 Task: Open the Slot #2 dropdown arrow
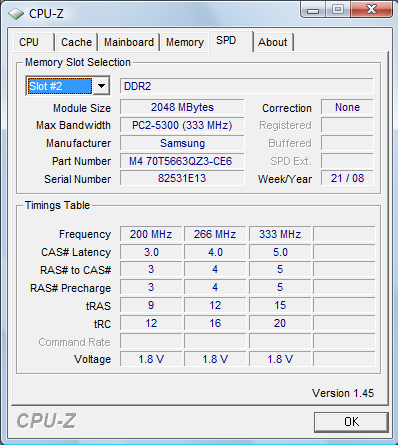tap(101, 86)
